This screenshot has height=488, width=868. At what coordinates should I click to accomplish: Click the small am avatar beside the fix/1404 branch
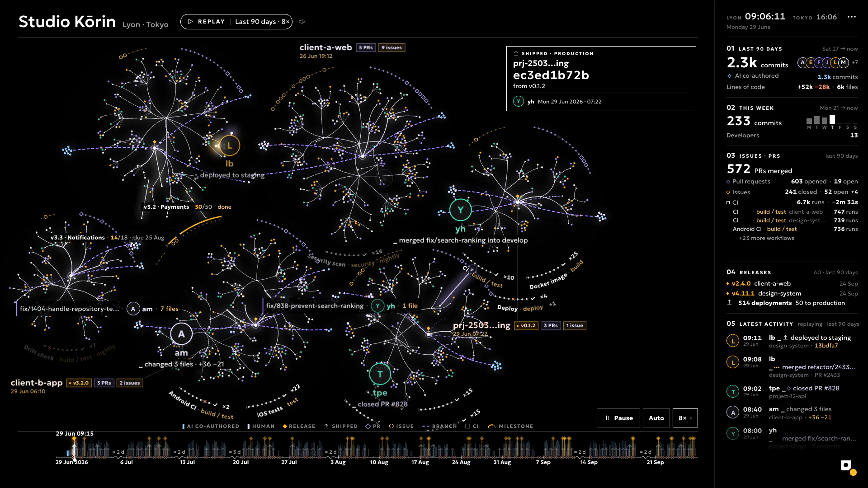coord(133,309)
